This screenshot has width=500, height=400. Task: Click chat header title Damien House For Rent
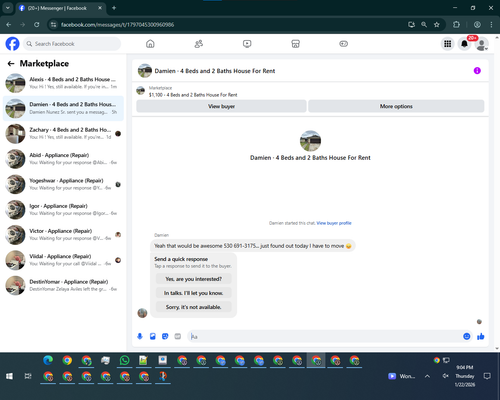coord(215,71)
